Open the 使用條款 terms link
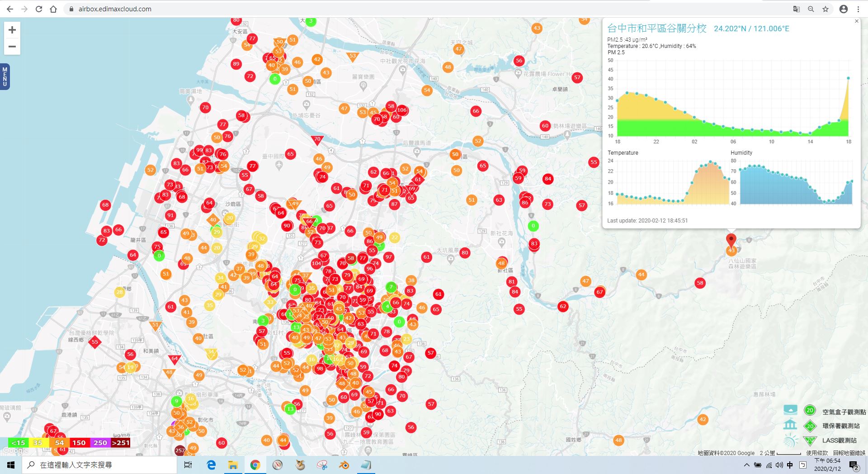This screenshot has height=474, width=868. (817, 453)
